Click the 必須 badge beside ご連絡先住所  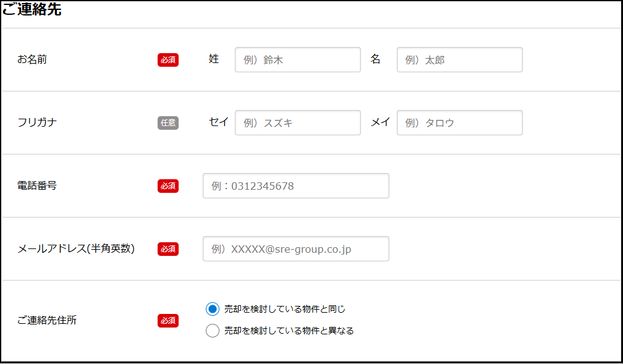tap(168, 321)
